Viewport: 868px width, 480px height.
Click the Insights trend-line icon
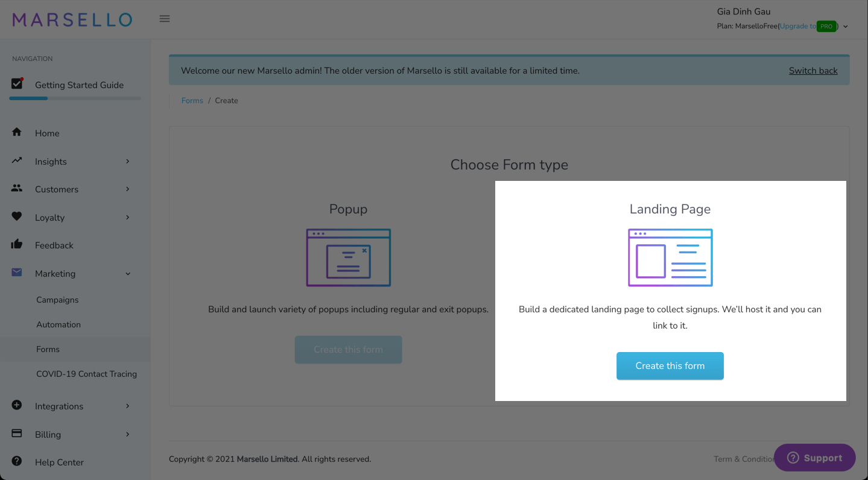click(x=17, y=160)
